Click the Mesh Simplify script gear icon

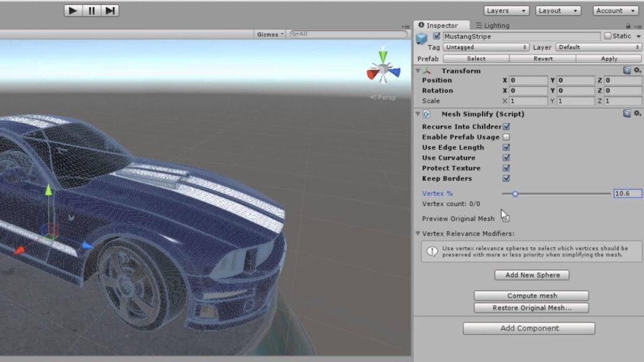(638, 114)
